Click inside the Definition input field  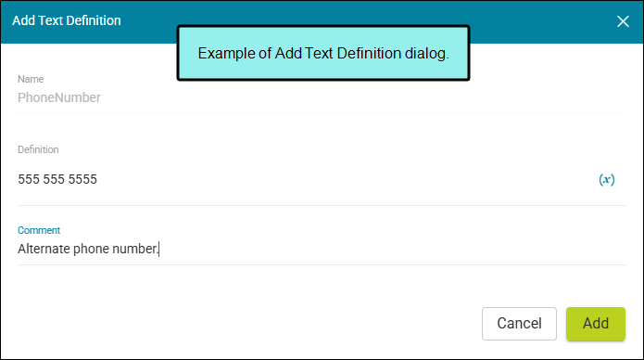[306, 179]
